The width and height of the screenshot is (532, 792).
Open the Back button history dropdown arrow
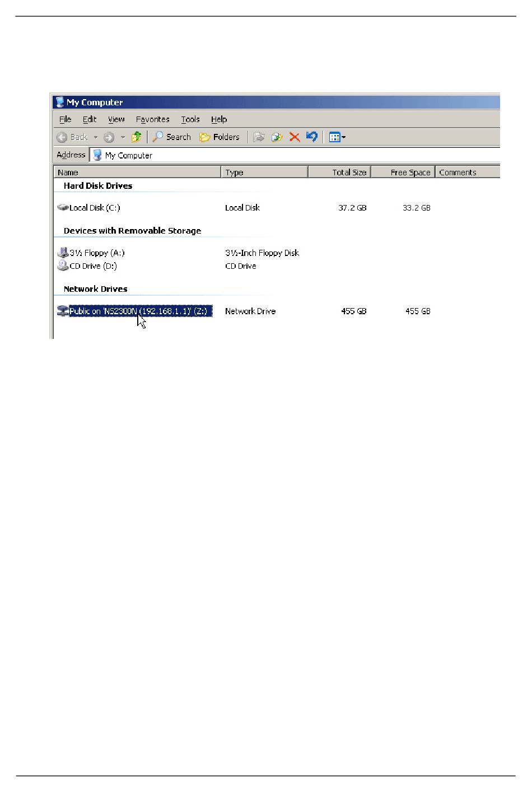click(95, 137)
